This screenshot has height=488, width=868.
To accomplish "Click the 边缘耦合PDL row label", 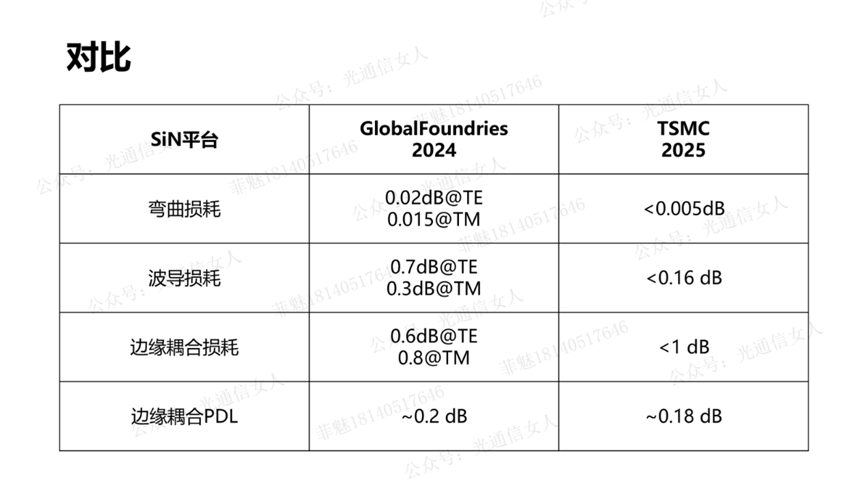I will 184,416.
